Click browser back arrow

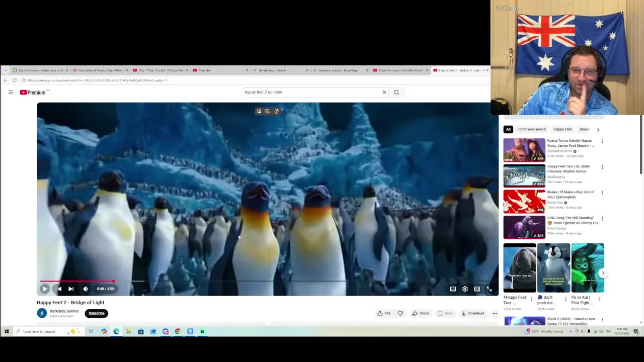[x=6, y=80]
